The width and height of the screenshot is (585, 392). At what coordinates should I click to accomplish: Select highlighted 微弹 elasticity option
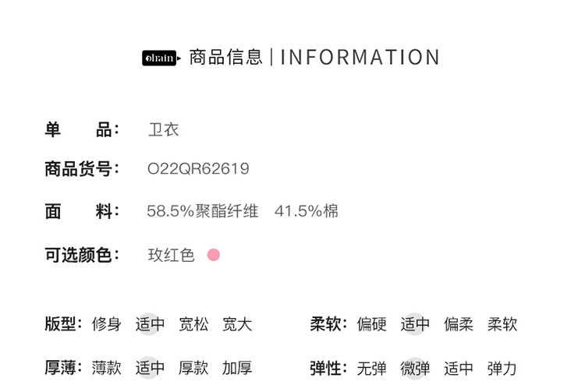[x=415, y=368]
